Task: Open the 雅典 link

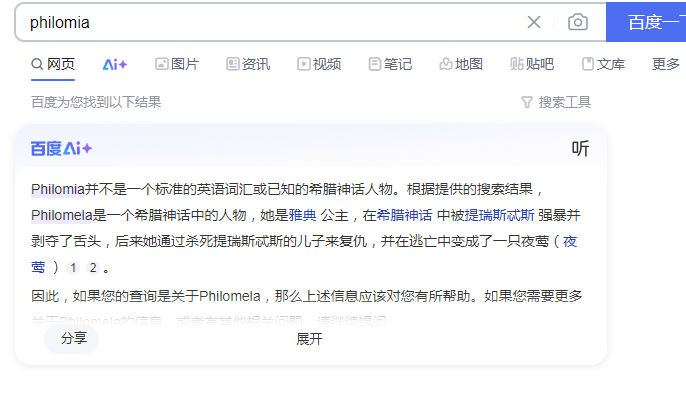Action: (x=302, y=215)
